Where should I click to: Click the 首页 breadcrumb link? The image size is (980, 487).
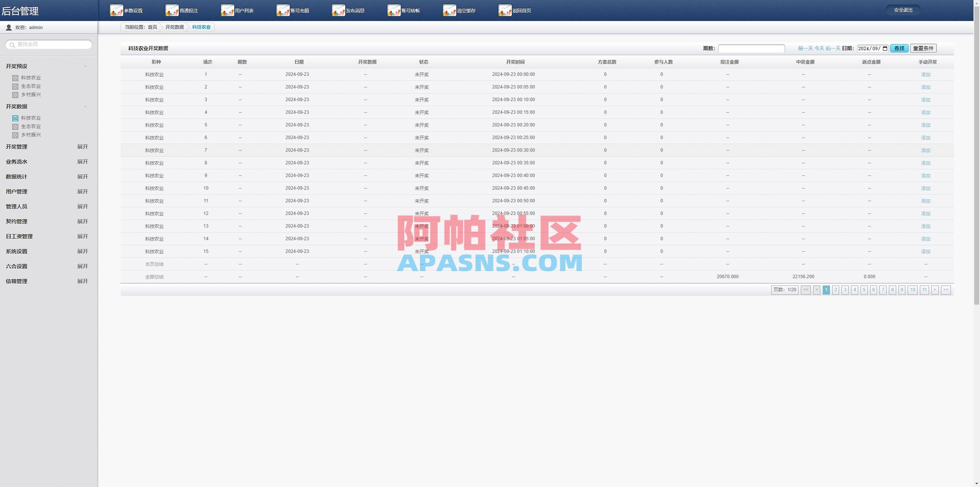153,27
